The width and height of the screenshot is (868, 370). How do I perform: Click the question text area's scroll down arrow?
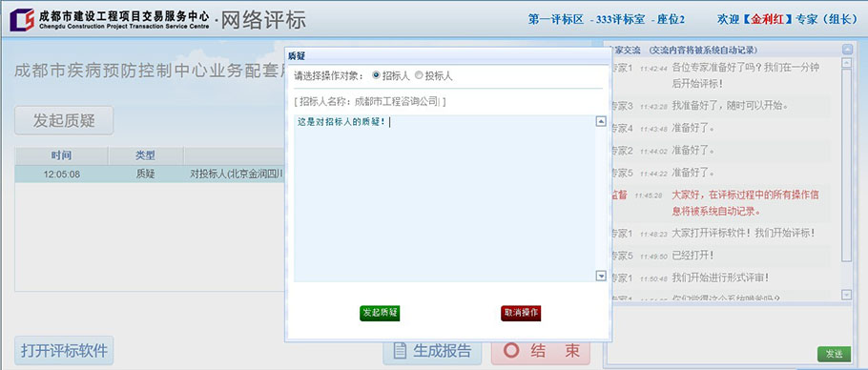[601, 276]
